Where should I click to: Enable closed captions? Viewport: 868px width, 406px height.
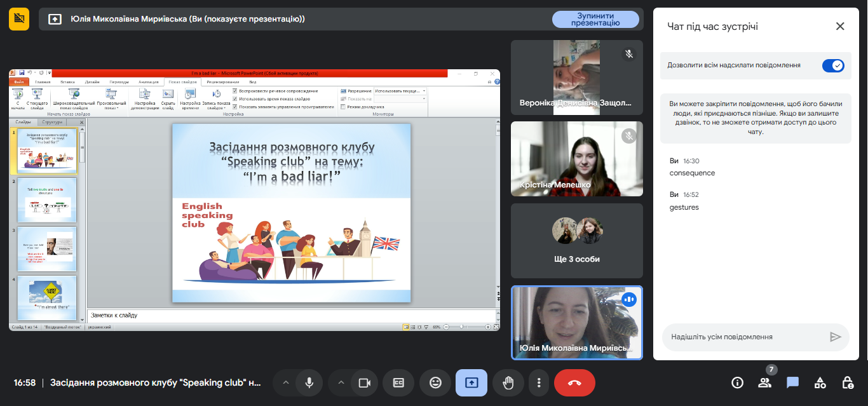click(x=398, y=382)
